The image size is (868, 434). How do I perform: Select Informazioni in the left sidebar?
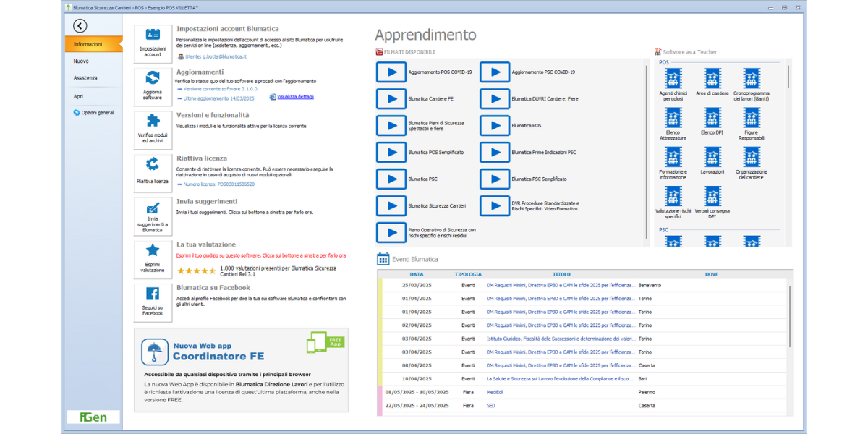pos(93,44)
